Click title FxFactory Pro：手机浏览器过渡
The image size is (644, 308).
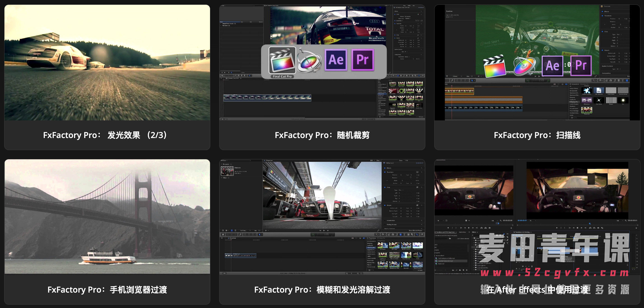point(107,290)
